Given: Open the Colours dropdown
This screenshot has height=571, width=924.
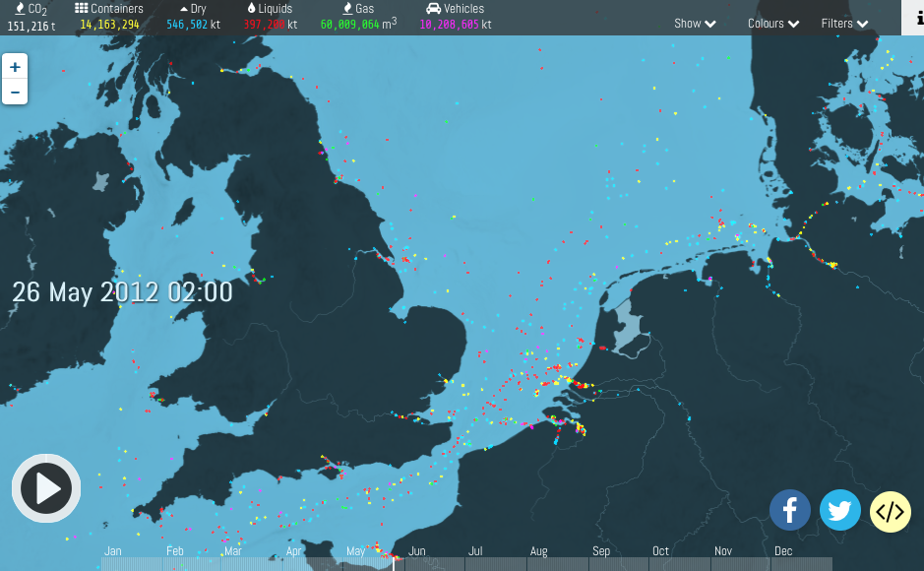Looking at the screenshot, I should coord(773,24).
